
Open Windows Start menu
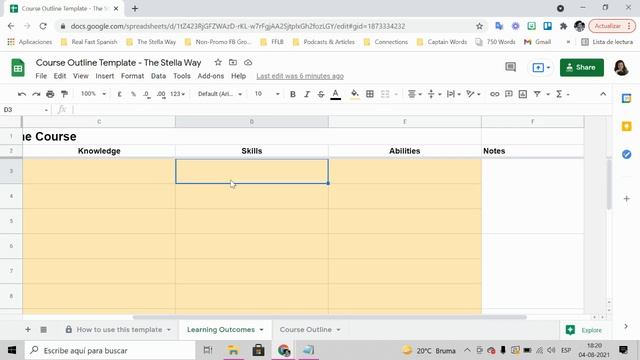click(x=12, y=350)
